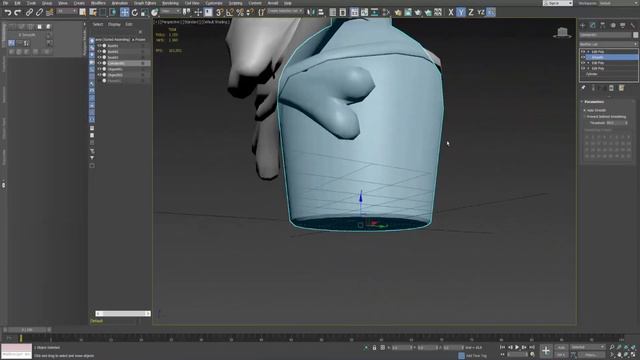Open Scene Explorer Select menu
Screen dimensions: 640x360
[98, 24]
